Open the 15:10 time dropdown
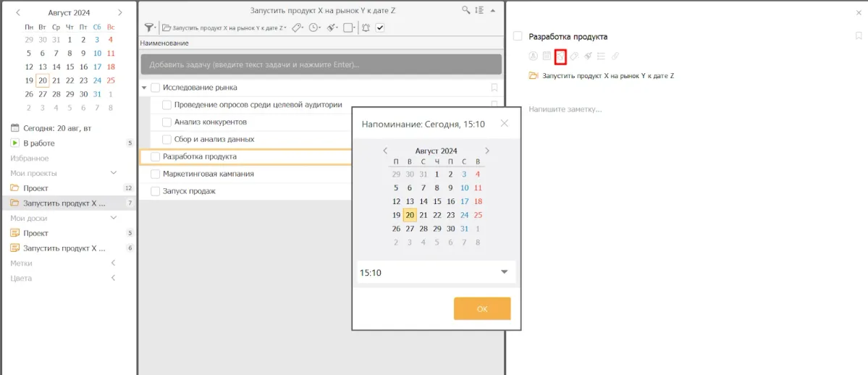 [x=505, y=272]
